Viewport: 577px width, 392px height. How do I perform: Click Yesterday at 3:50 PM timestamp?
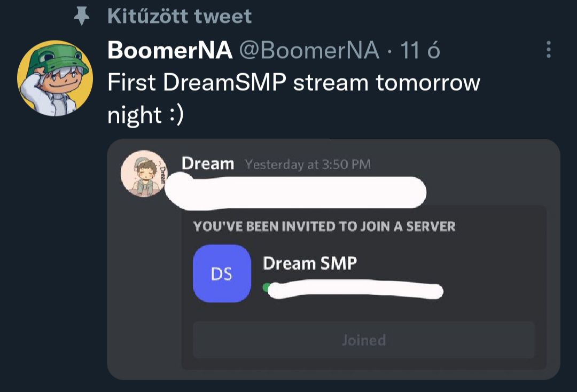tap(308, 164)
